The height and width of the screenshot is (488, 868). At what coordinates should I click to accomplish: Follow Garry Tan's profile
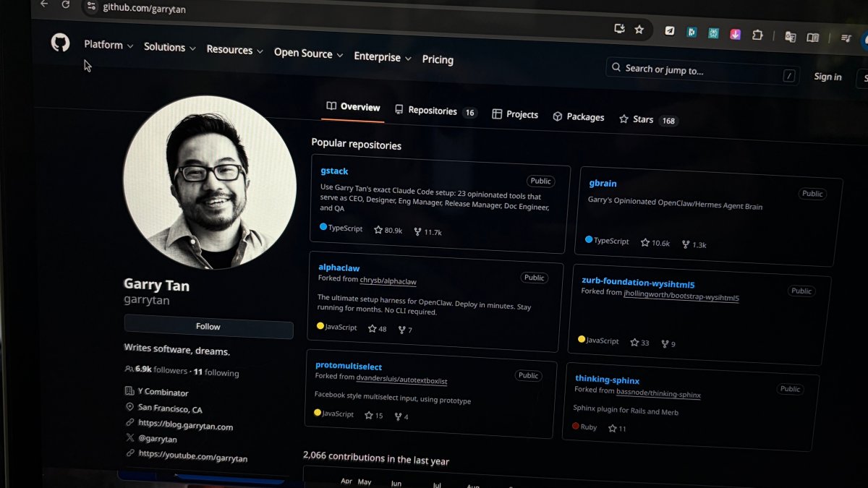[x=208, y=327]
